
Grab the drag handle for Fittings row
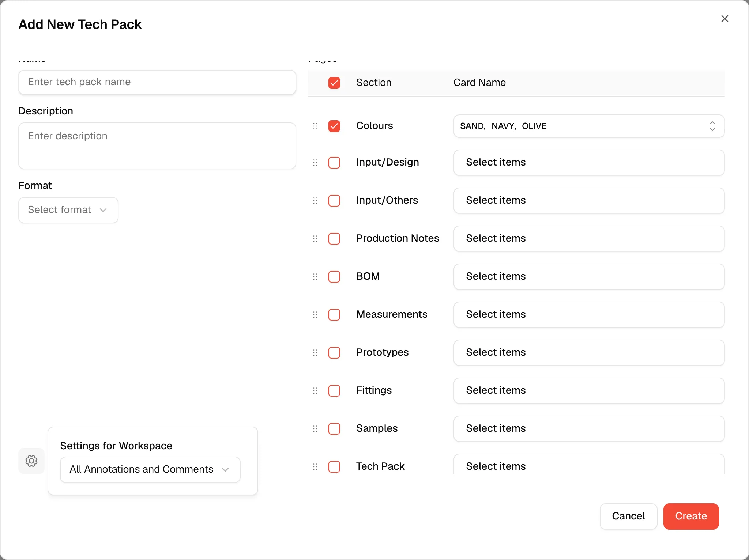(315, 391)
